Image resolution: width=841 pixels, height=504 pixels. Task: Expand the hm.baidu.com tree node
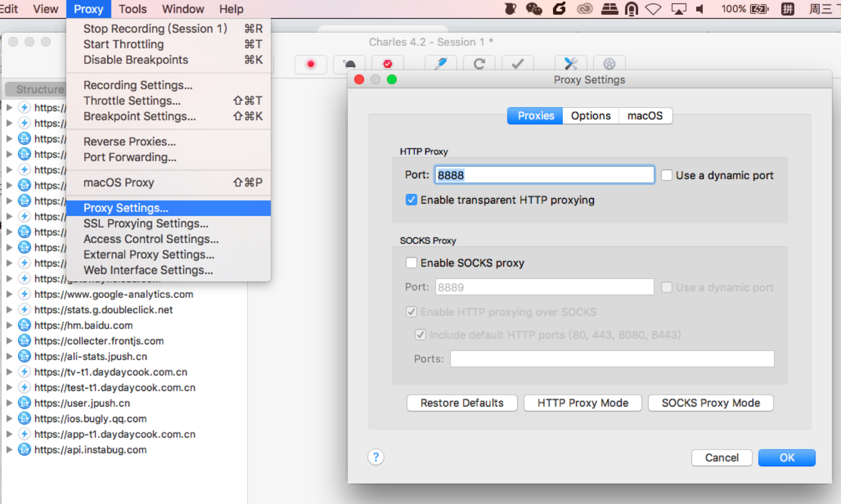9,325
